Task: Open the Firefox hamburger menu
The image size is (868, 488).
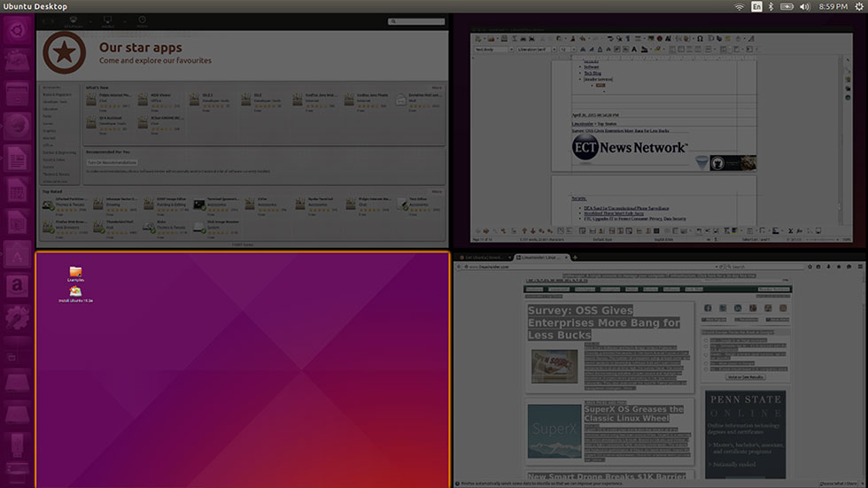Action: point(860,267)
